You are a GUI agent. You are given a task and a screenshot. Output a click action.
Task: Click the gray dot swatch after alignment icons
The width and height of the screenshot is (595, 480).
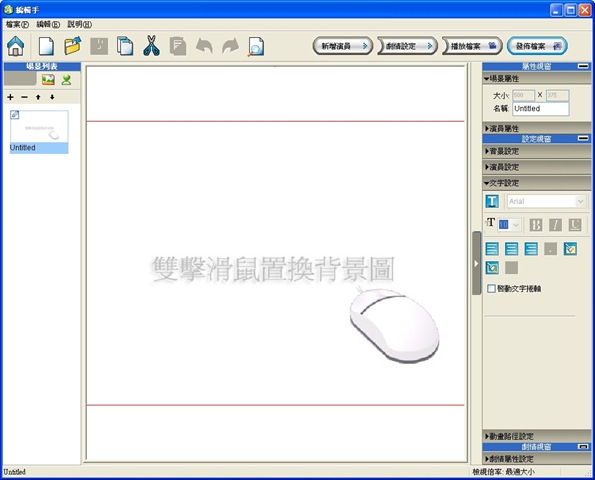pos(551,249)
